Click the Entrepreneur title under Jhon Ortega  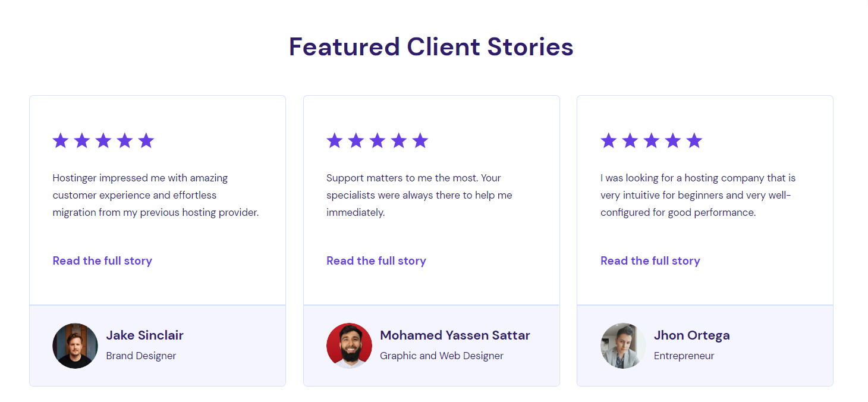[684, 355]
